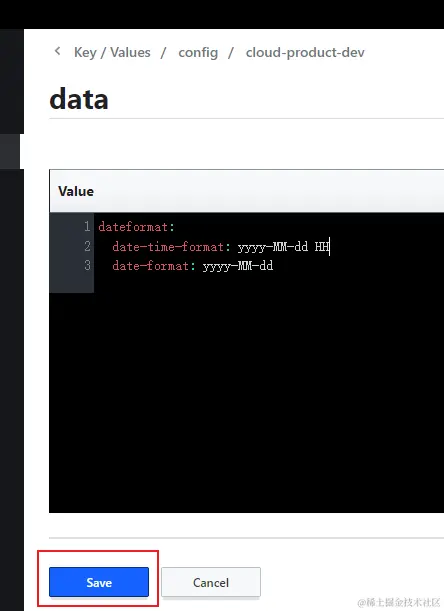Screen dimensions: 444x611
Task: Open the cloud-product-dev breadcrumb link
Action: (305, 53)
